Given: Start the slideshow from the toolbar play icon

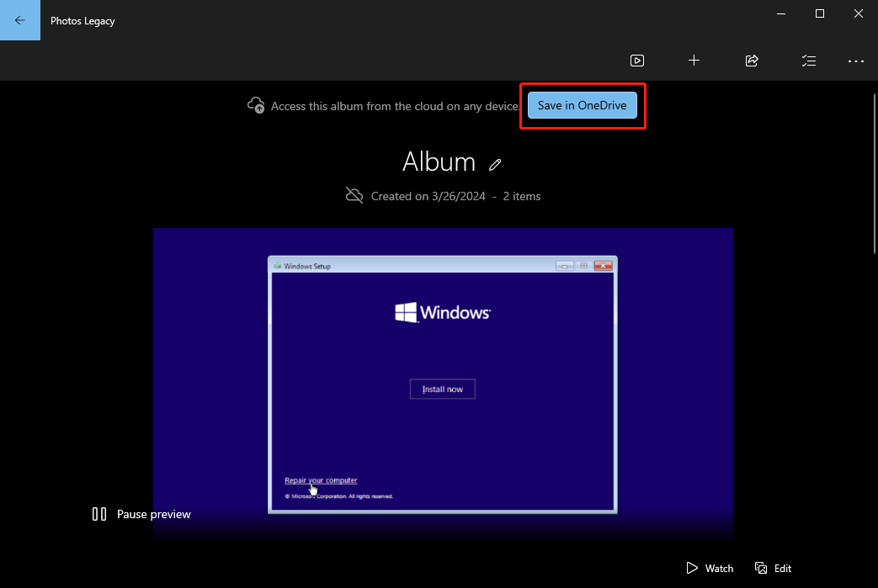Looking at the screenshot, I should 637,61.
